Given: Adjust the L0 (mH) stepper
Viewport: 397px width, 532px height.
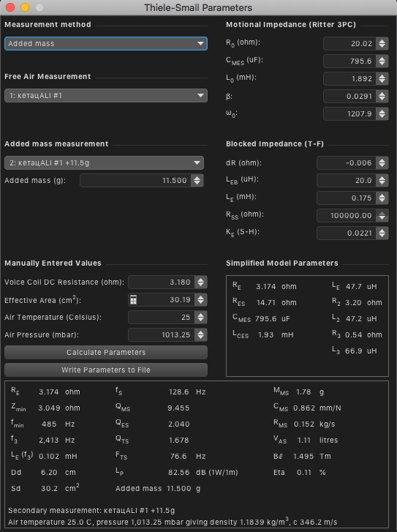Looking at the screenshot, I should pyautogui.click(x=382, y=79).
